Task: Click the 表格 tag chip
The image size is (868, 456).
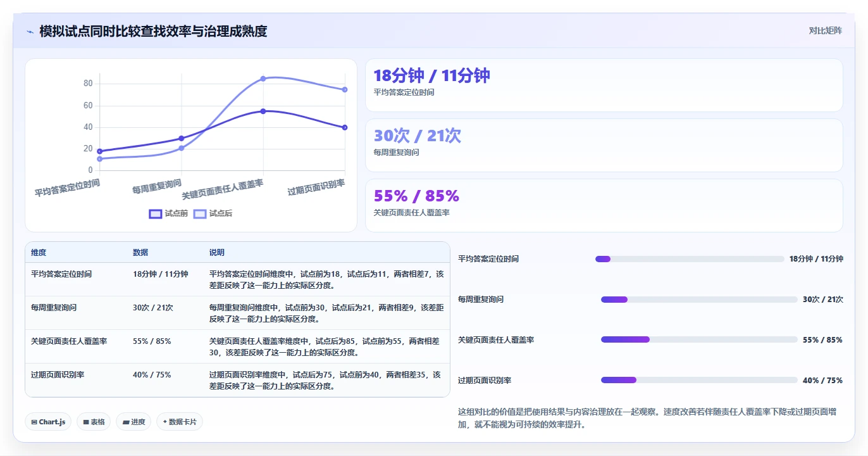Action: coord(94,422)
